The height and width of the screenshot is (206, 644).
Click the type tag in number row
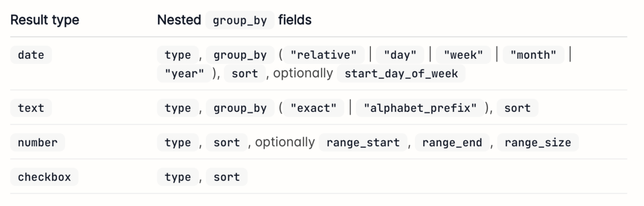pyautogui.click(x=178, y=143)
